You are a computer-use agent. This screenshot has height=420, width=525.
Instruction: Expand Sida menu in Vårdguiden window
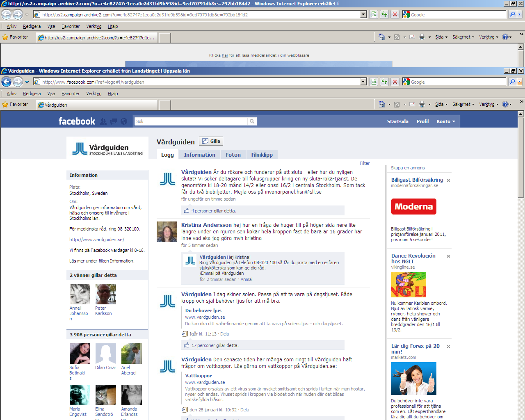click(441, 104)
